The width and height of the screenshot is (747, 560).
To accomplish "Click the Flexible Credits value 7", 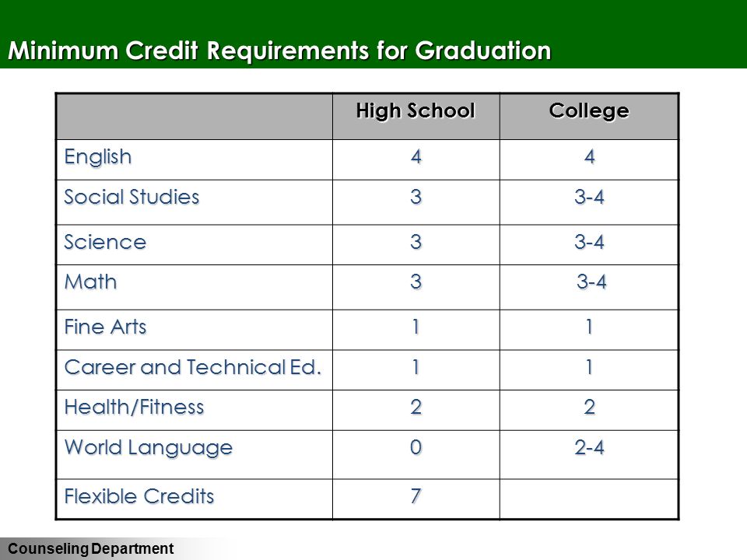I will tap(416, 496).
